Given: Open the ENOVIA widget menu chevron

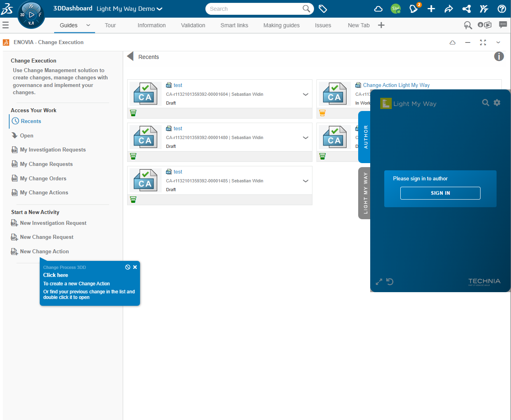Looking at the screenshot, I should [x=498, y=42].
